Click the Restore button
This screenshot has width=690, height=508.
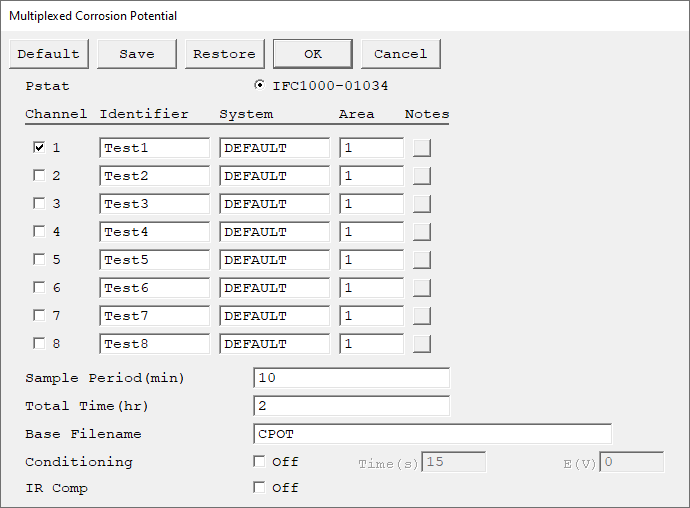tap(225, 54)
